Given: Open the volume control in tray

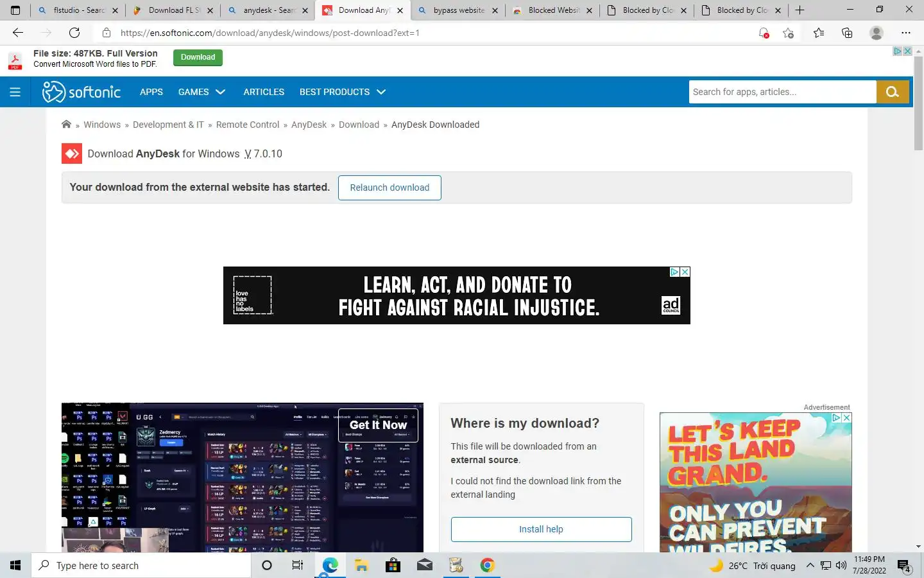Looking at the screenshot, I should (841, 565).
